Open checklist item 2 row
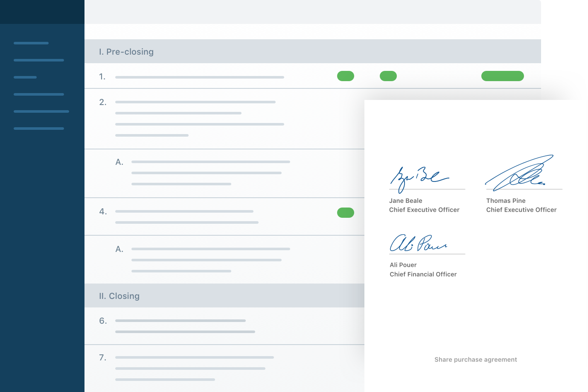 (x=224, y=119)
